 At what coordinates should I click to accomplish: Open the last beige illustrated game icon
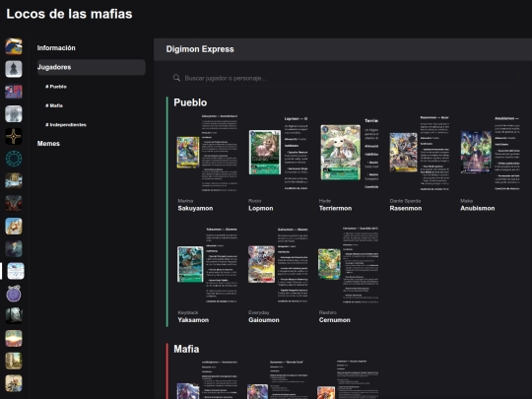(x=14, y=383)
